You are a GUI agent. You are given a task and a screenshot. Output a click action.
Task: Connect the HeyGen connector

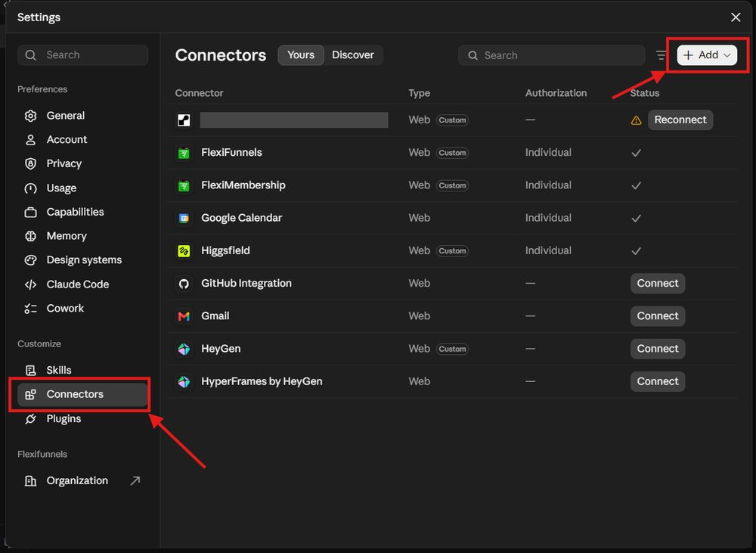tap(658, 349)
